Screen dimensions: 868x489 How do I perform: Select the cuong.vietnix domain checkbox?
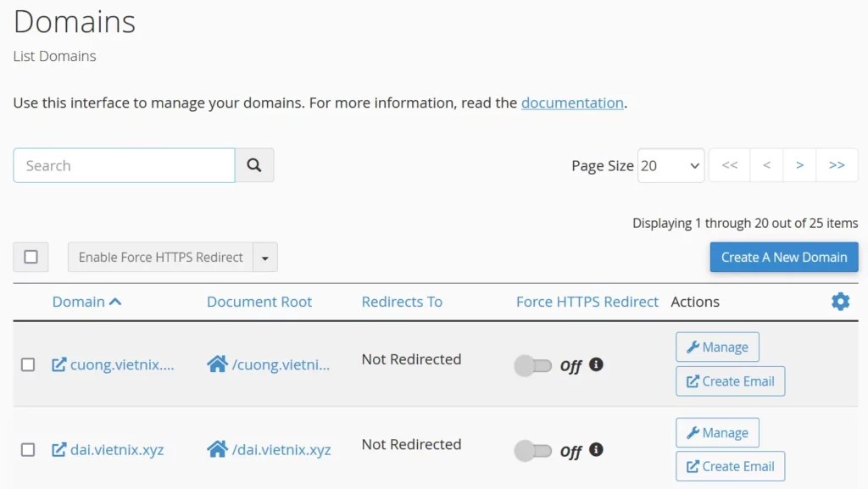tap(28, 364)
